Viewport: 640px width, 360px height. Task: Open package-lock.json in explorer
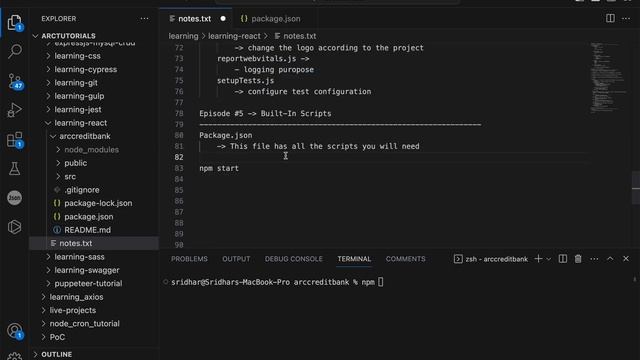click(x=98, y=203)
